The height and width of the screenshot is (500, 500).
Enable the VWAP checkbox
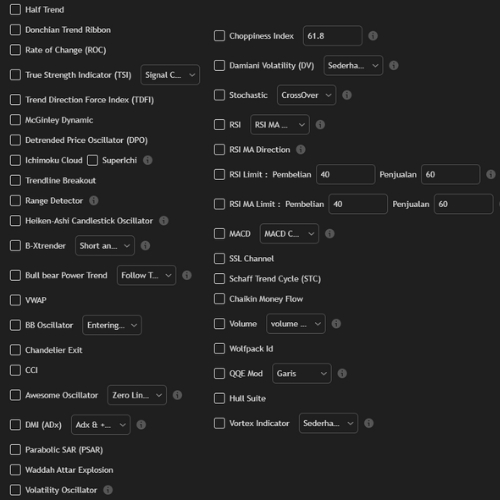pyautogui.click(x=15, y=300)
